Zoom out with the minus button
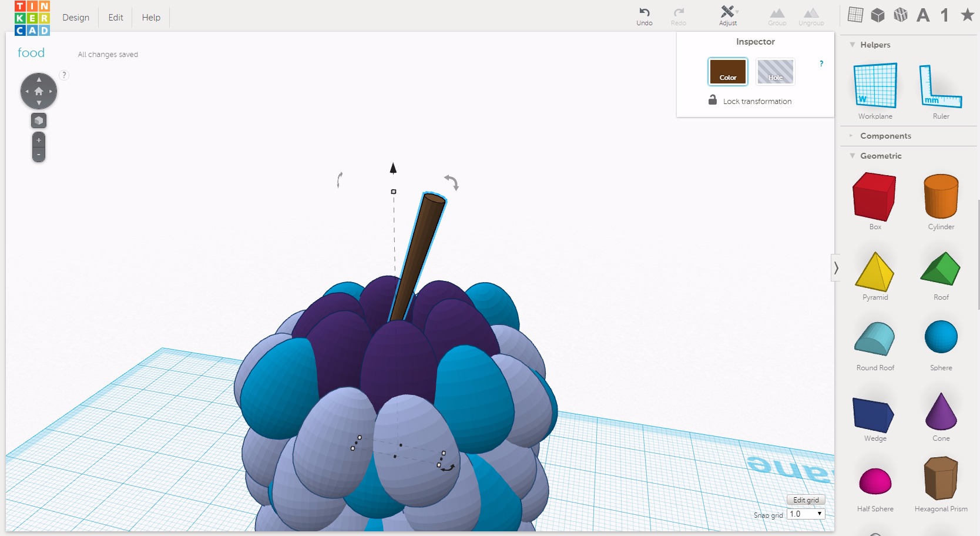 [x=39, y=155]
